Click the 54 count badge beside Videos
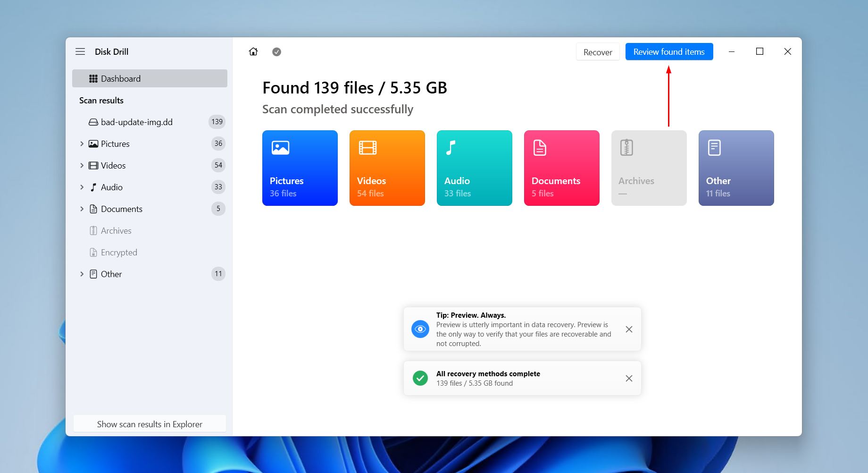The height and width of the screenshot is (473, 868). tap(218, 165)
